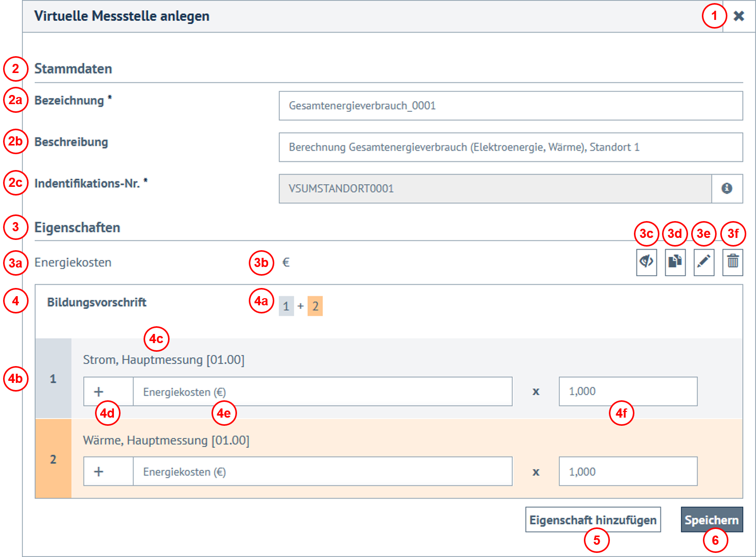
Task: Delete the Energiekosten property
Action: coord(732,262)
